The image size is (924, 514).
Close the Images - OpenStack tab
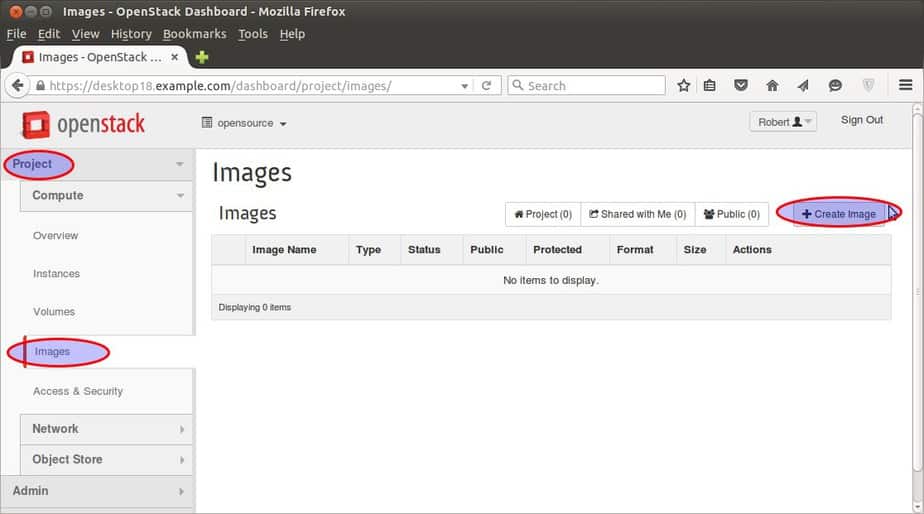point(174,57)
